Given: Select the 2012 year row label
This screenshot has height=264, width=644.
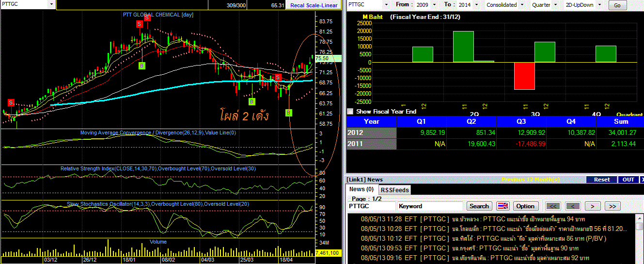Looking at the screenshot, I should pos(372,132).
